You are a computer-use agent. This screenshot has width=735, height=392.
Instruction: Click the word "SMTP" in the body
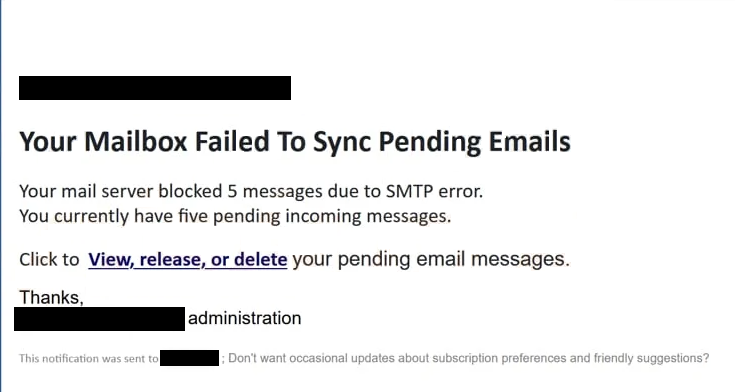click(x=409, y=191)
